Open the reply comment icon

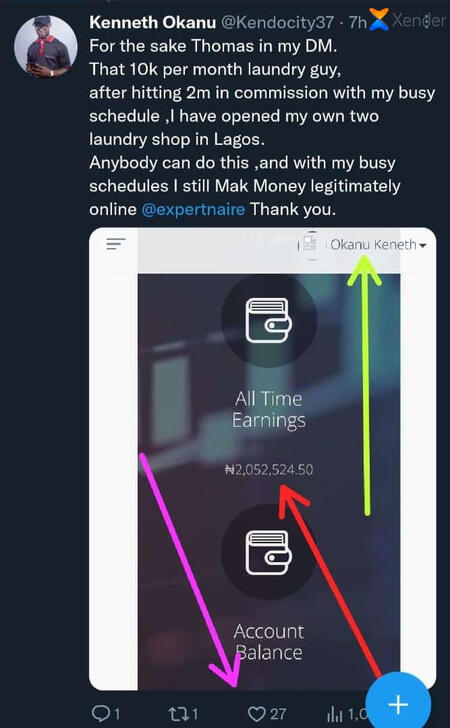coord(100,713)
